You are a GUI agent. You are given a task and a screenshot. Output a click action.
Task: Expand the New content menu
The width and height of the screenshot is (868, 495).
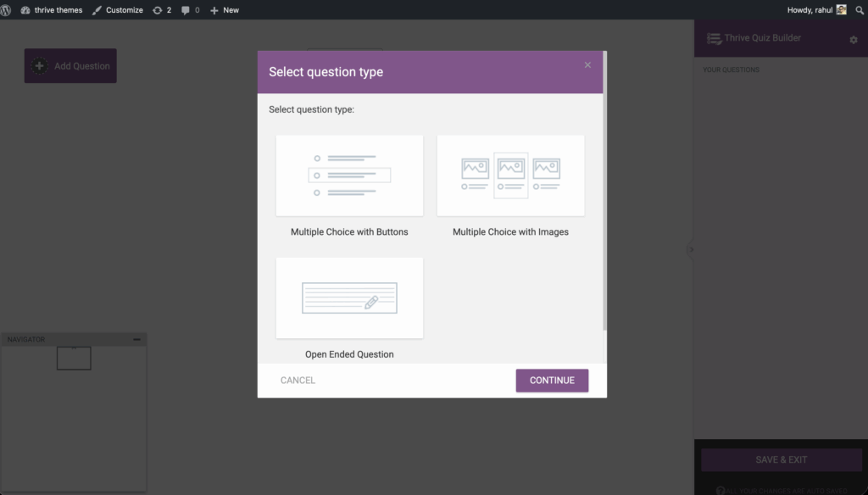(225, 10)
